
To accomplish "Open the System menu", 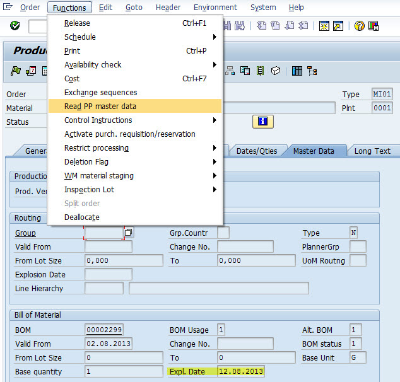I will point(263,7).
